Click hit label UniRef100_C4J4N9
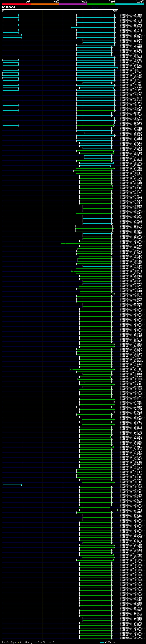This screenshot has width=146, height=644. (131, 88)
